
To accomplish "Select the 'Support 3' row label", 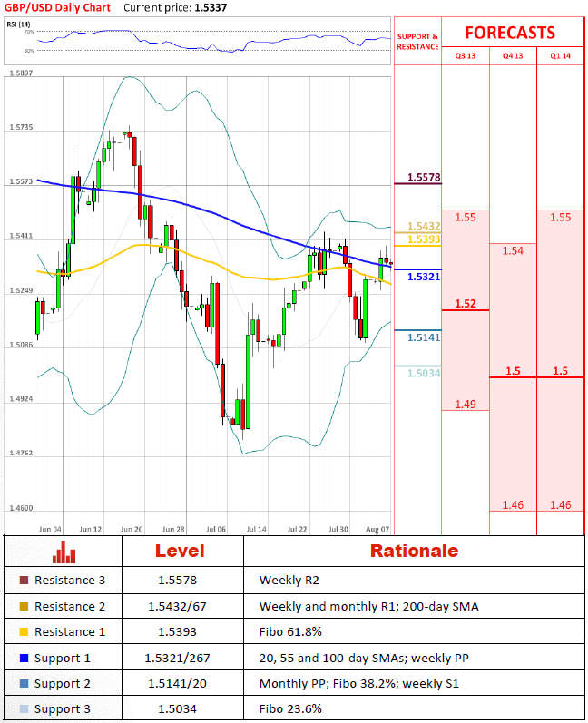I will pos(63,709).
